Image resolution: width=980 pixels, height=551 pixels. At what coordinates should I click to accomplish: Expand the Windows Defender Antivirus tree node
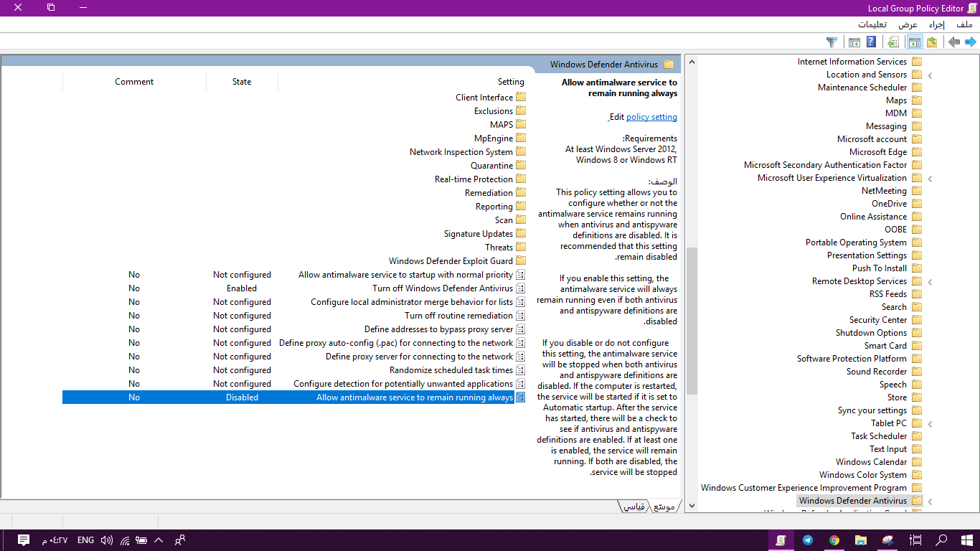pos(930,501)
